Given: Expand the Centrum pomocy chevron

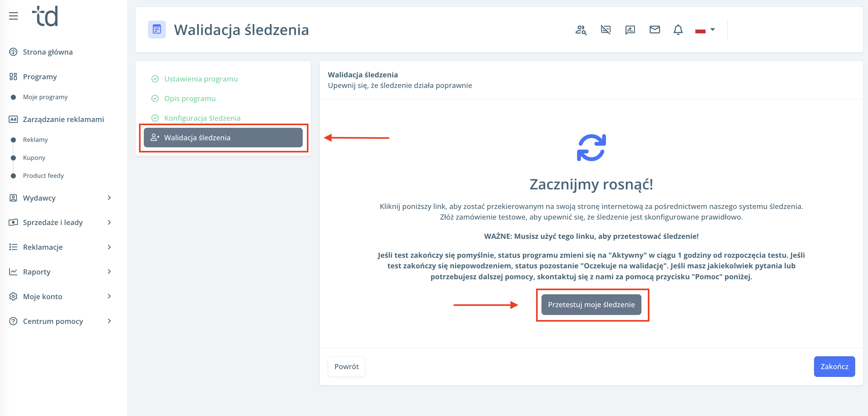Looking at the screenshot, I should tap(109, 321).
